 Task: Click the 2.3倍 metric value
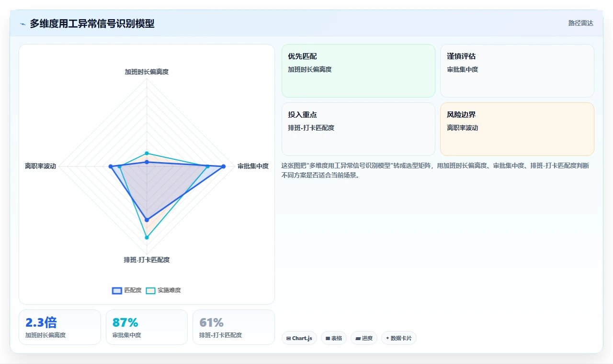click(x=41, y=322)
